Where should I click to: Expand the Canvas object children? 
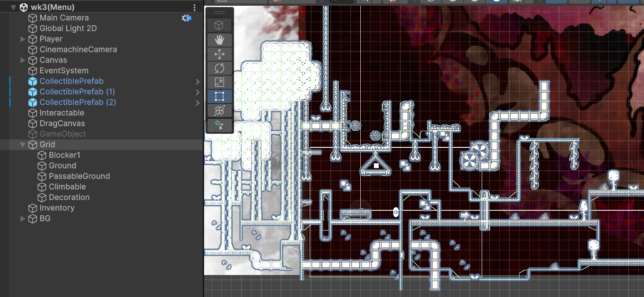(x=23, y=60)
